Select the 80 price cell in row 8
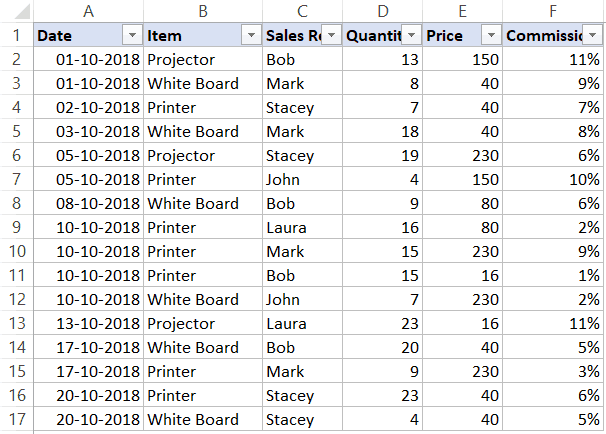Viewport: 606px width, 434px height. (x=462, y=203)
